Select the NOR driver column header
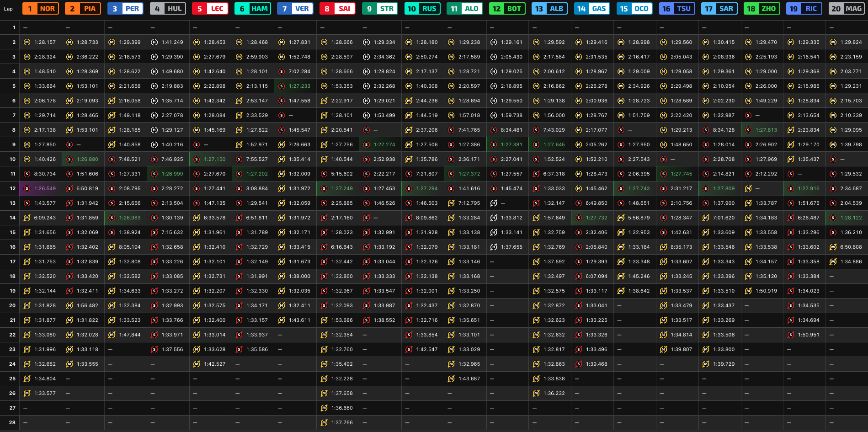The height and width of the screenshot is (432, 868). click(x=41, y=9)
